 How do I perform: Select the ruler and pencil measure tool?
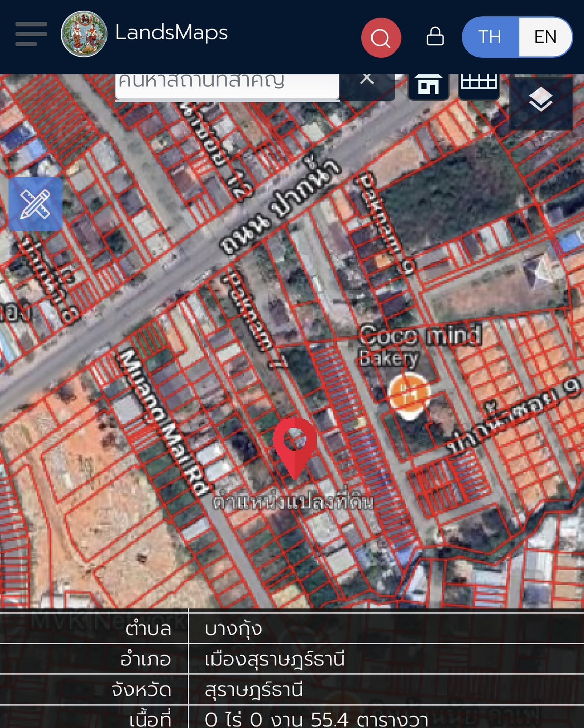coord(35,204)
